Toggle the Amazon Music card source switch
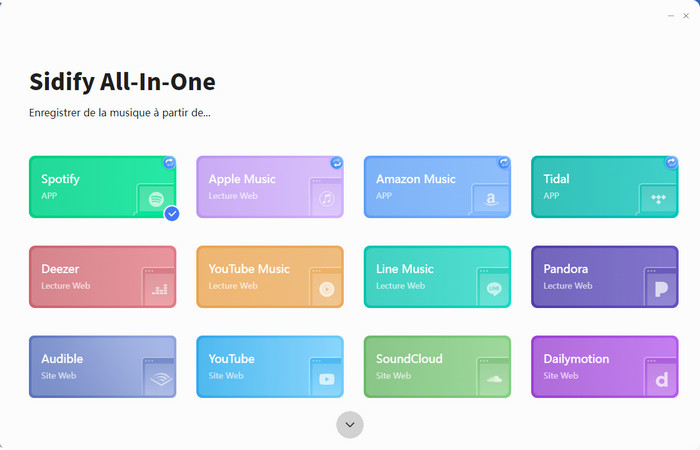Image resolution: width=700 pixels, height=450 pixels. [504, 162]
